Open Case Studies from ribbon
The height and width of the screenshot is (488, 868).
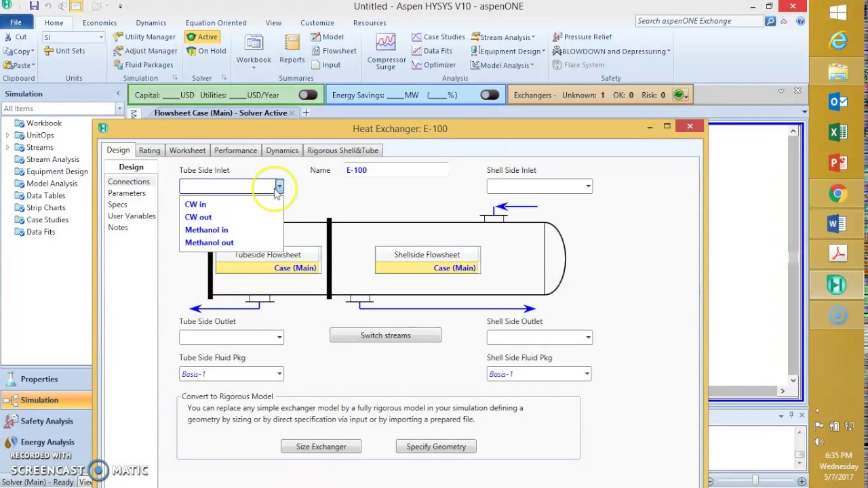coord(438,37)
